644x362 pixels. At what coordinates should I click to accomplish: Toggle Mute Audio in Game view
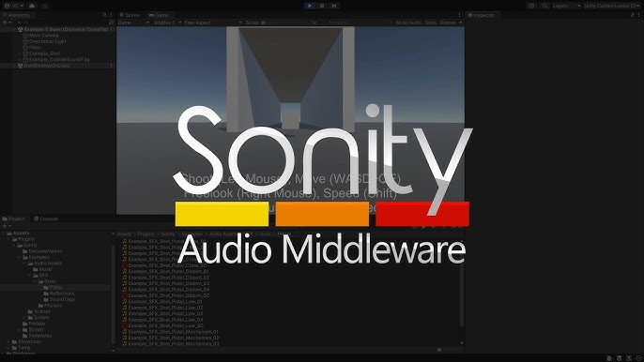408,23
